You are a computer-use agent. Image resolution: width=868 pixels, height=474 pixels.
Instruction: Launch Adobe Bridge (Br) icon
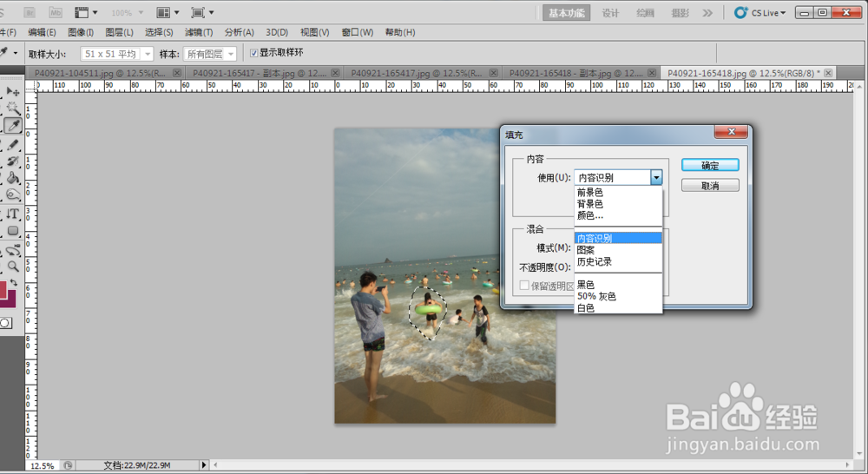coord(30,12)
